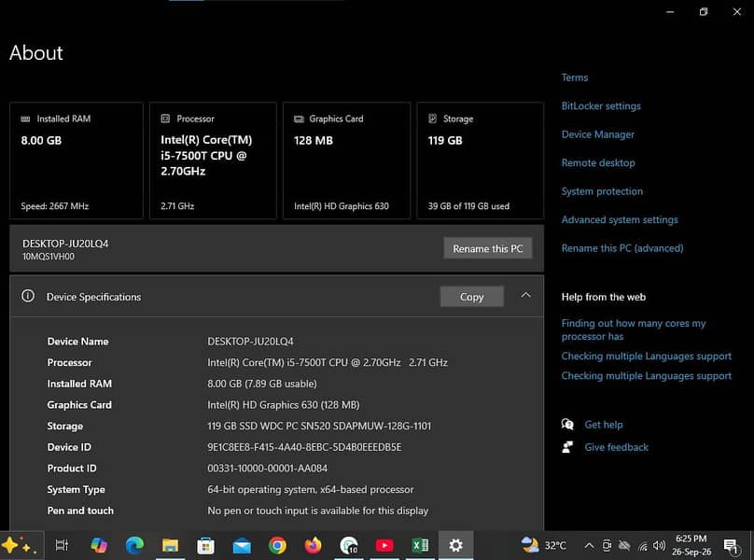This screenshot has width=754, height=560.
Task: Launch Microsoft Edge from the taskbar
Action: 134,545
